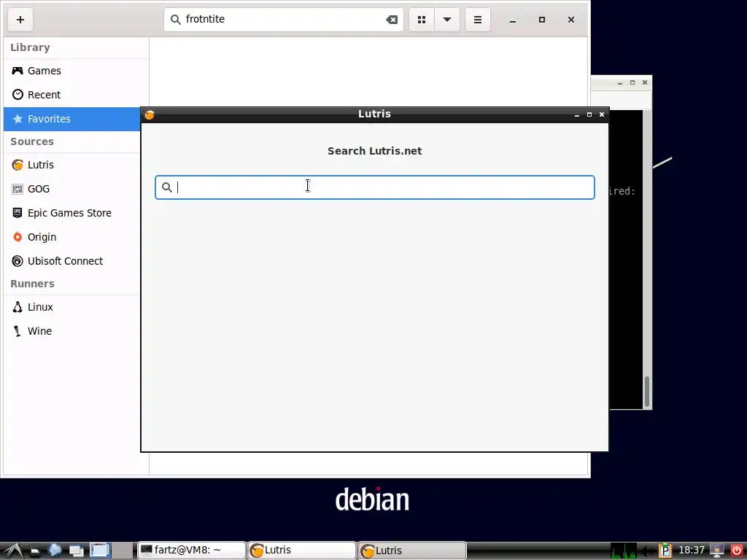Click the wine glass icon
Image resolution: width=747 pixels, height=560 pixels.
point(18,331)
